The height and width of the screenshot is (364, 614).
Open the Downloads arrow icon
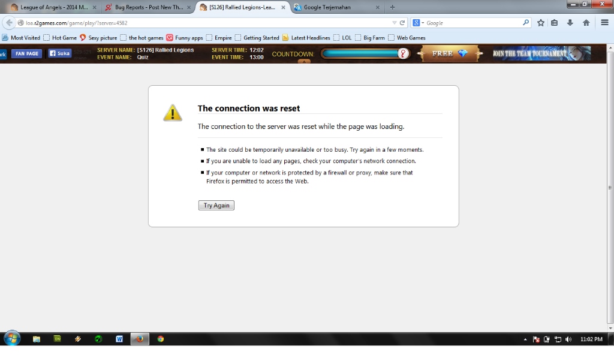pyautogui.click(x=570, y=23)
